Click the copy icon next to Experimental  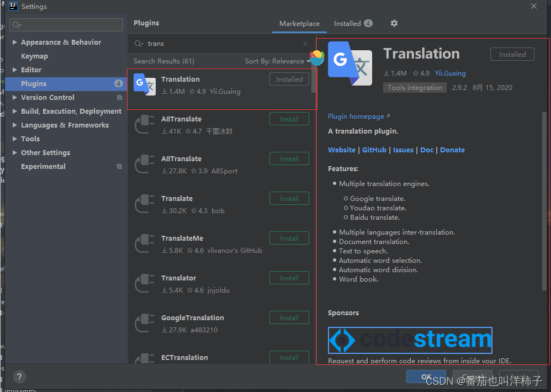tap(119, 167)
